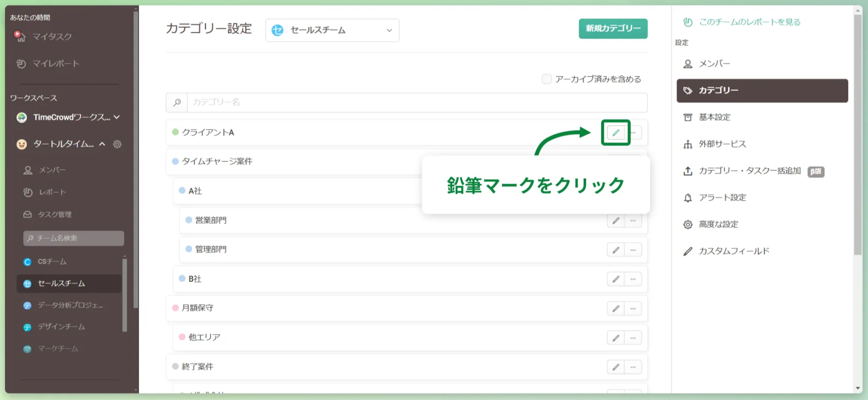Open more options menu for 他エリア
This screenshot has width=868, height=400.
(x=633, y=338)
